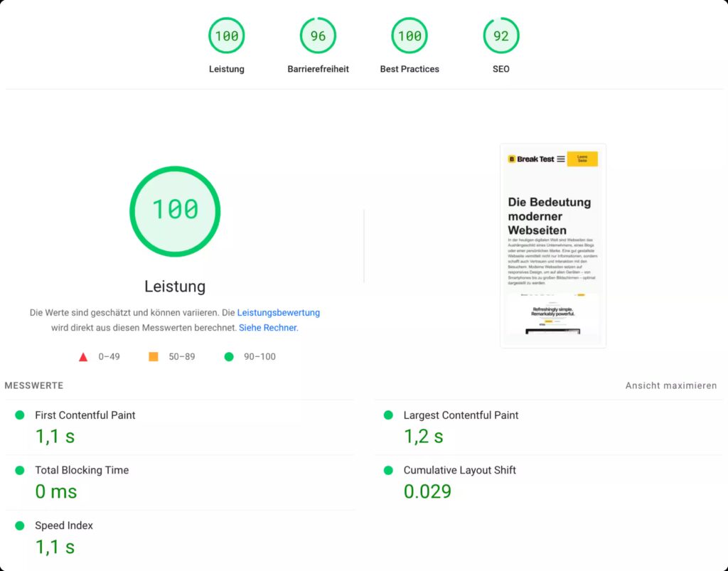Expand the Speed Index metric row

pos(64,525)
